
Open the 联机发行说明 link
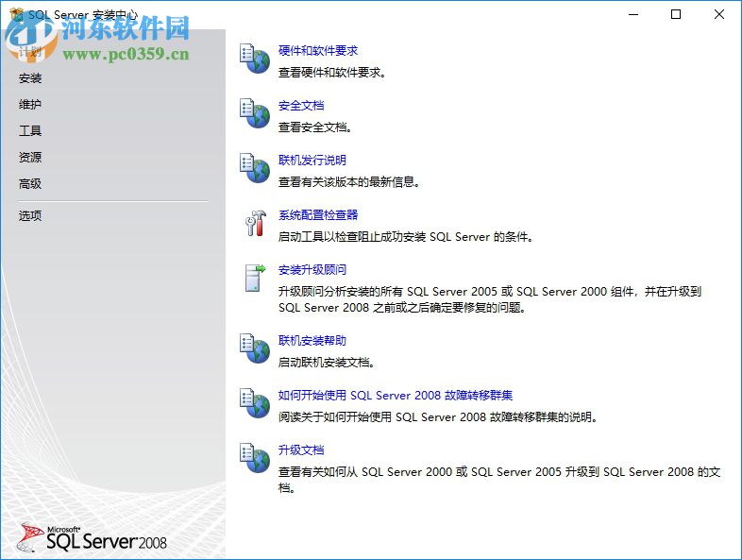(312, 160)
